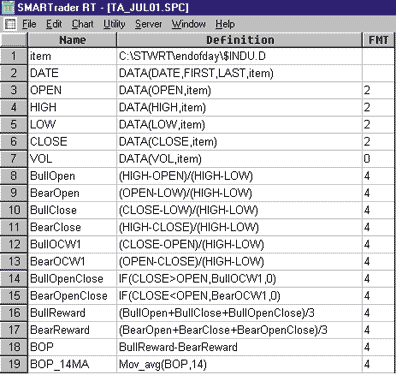Select row header number 1
Screen dimensions: 396x375
pos(14,56)
